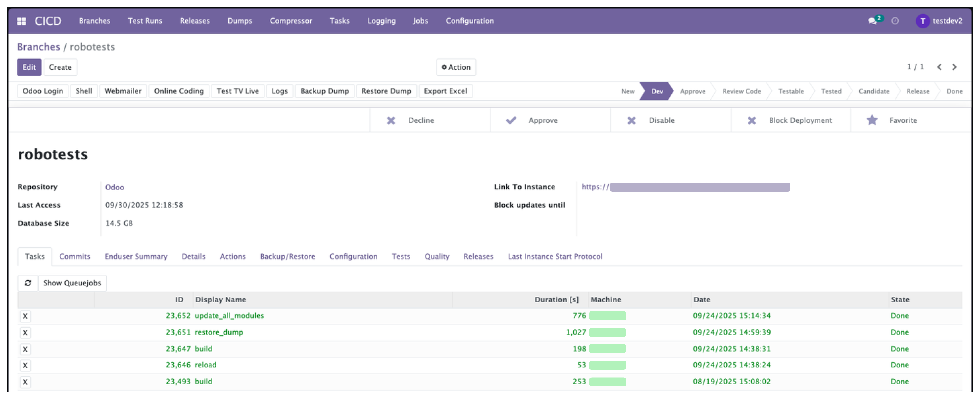The height and width of the screenshot is (399, 980).
Task: Open the Compressor menu
Action: coord(291,21)
